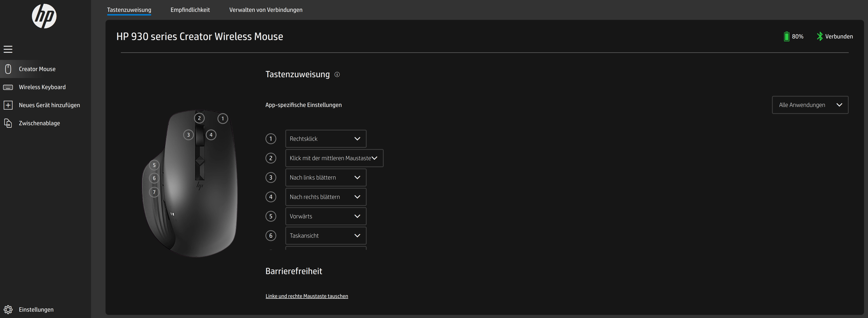Viewport: 868px width, 318px height.
Task: Click the Einstellungen gear icon
Action: 8,310
